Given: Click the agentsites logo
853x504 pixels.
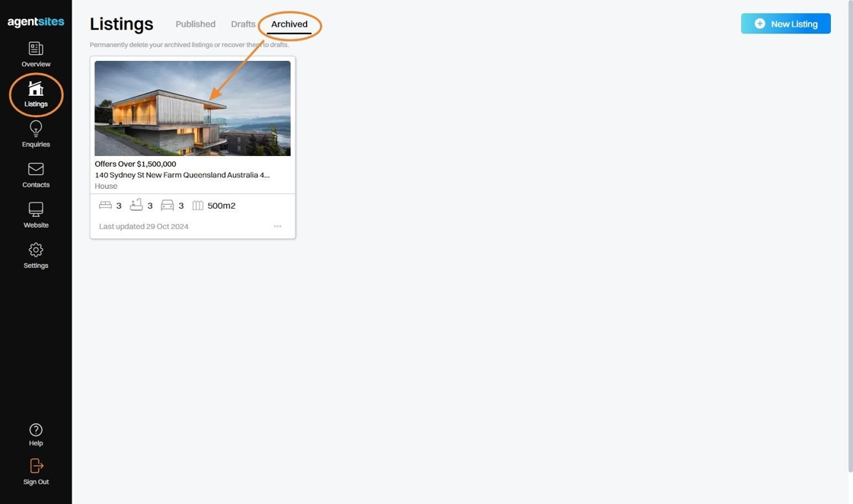Looking at the screenshot, I should coord(36,22).
